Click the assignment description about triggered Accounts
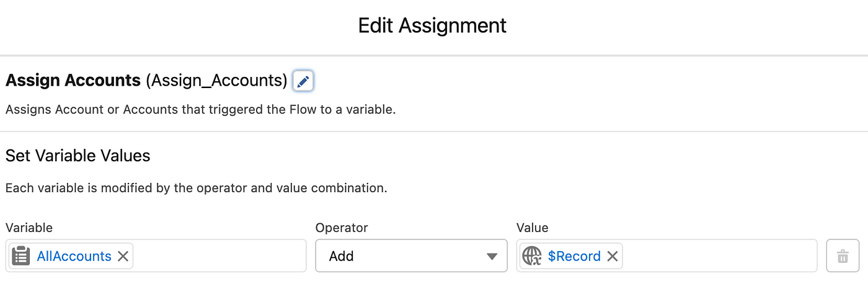The image size is (868, 284). (x=200, y=110)
